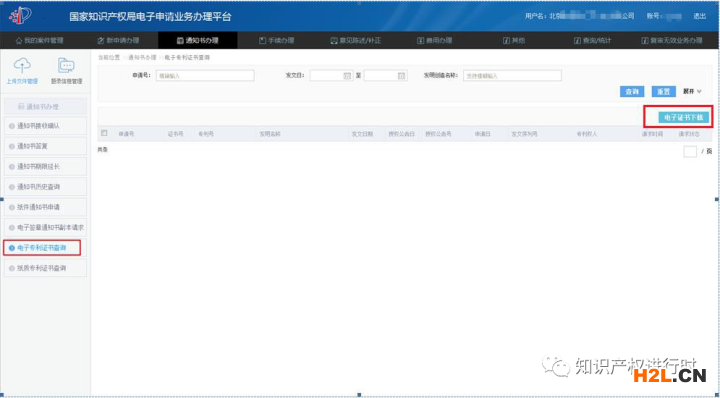
Task: Click 退出 logout link
Action: pyautogui.click(x=699, y=16)
